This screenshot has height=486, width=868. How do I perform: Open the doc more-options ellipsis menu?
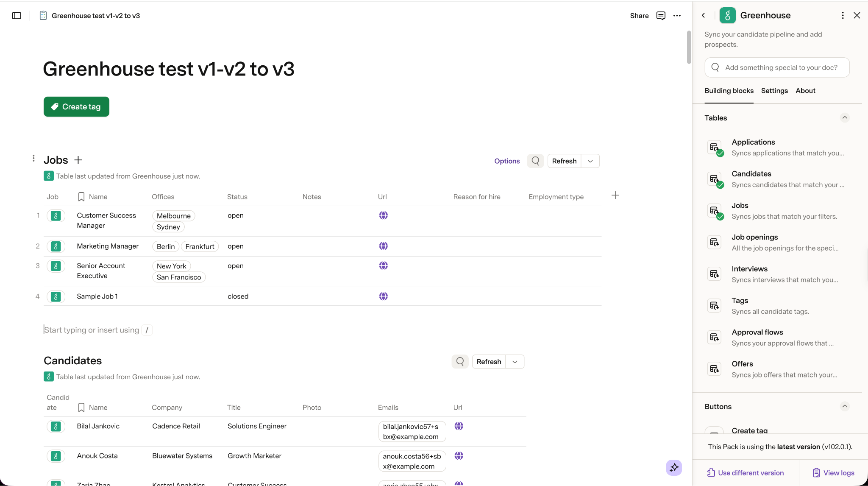pyautogui.click(x=677, y=16)
